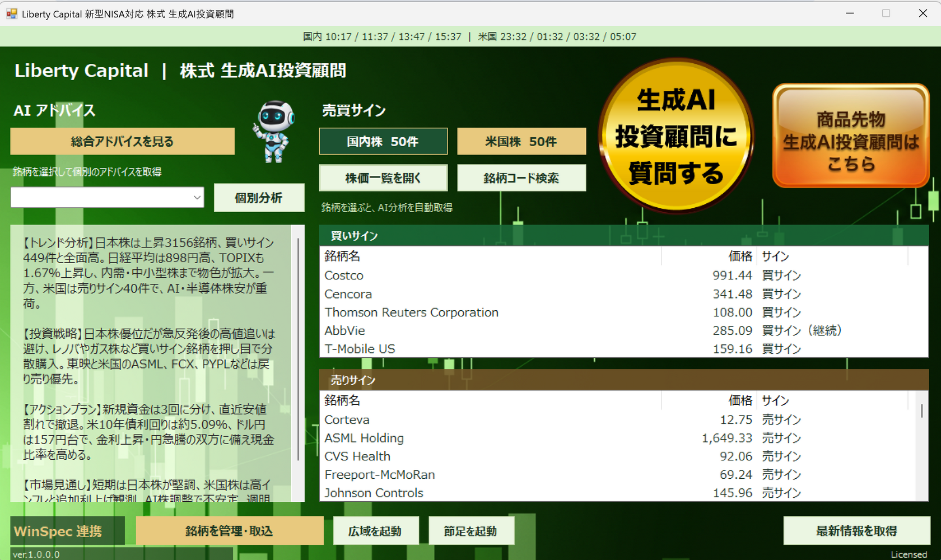The width and height of the screenshot is (941, 560).
Task: Select Johnson Controls sell row
Action: pyautogui.click(x=616, y=493)
